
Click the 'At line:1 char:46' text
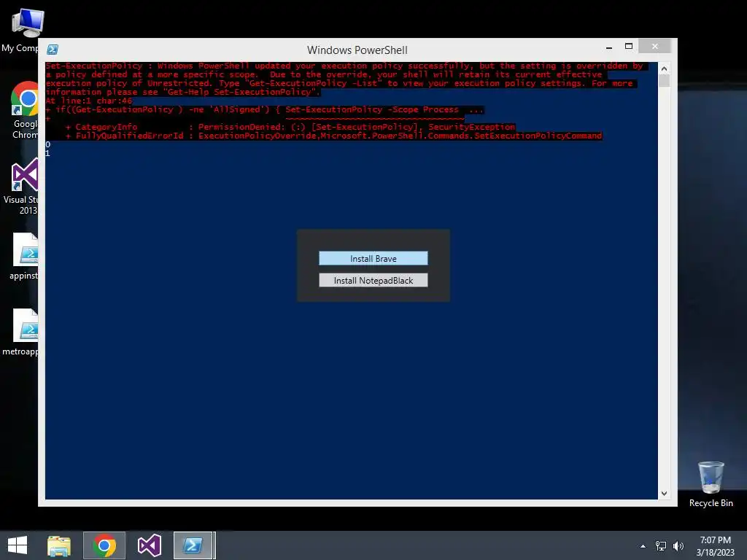tap(89, 101)
